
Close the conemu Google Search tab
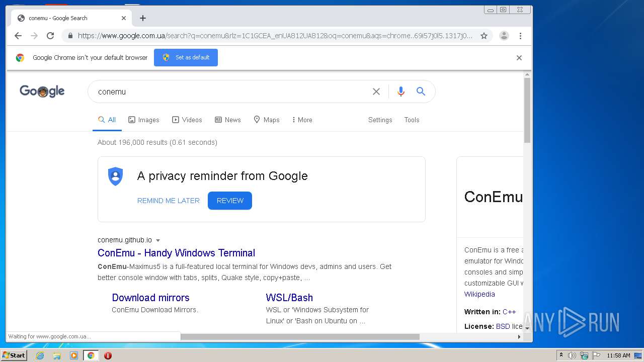click(124, 18)
